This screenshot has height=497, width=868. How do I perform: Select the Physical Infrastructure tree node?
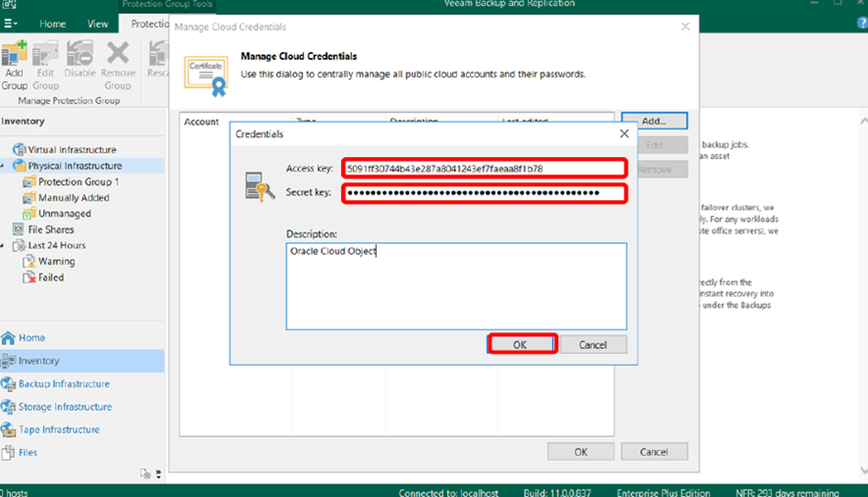tap(75, 166)
